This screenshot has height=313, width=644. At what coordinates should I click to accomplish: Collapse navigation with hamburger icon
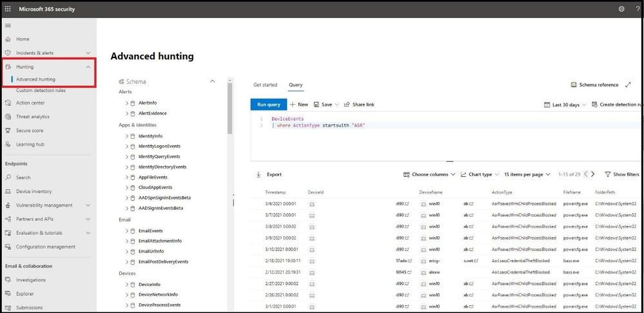tap(8, 26)
